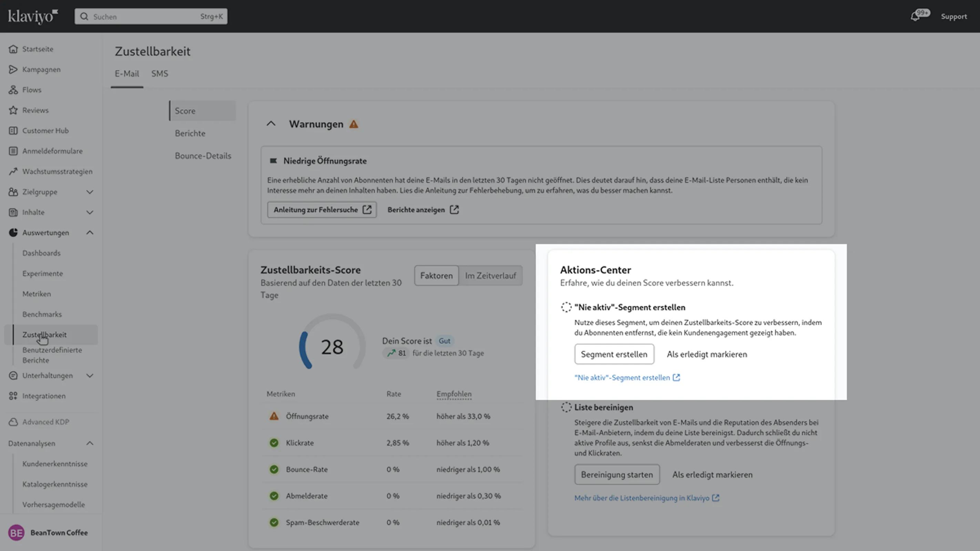Open Metriken in the sidebar
Viewport: 980px width, 551px height.
pyautogui.click(x=37, y=294)
